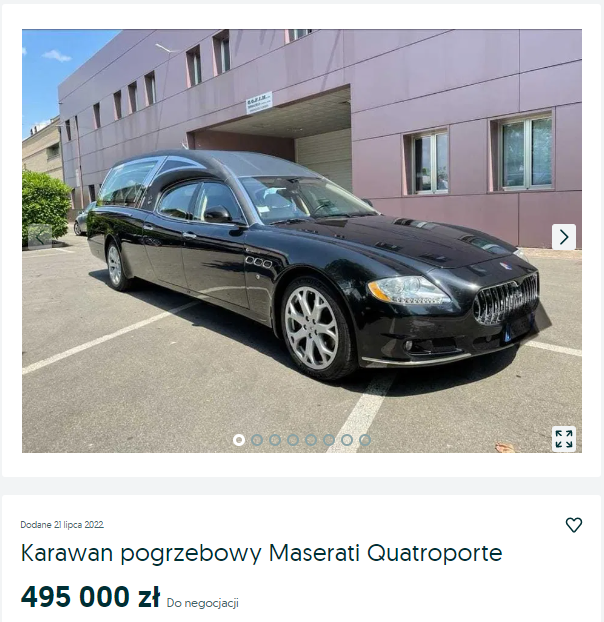The width and height of the screenshot is (604, 622).
Task: Go back using the faded left gallery arrow
Action: click(x=40, y=237)
